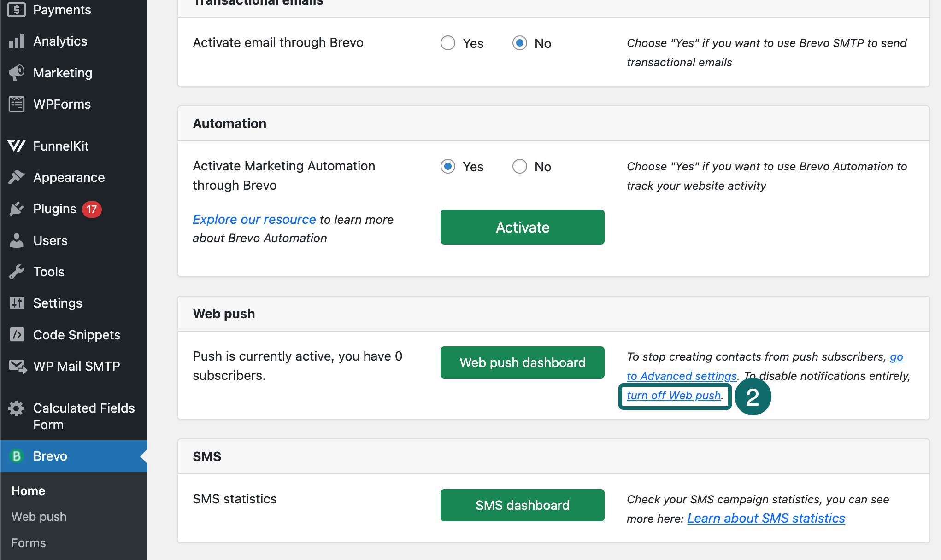941x560 pixels.
Task: Select the Payments icon in the sidebar
Action: tap(17, 10)
